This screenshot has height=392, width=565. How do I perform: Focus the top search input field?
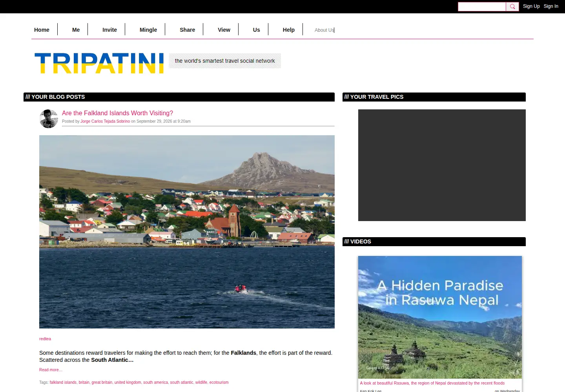point(482,7)
